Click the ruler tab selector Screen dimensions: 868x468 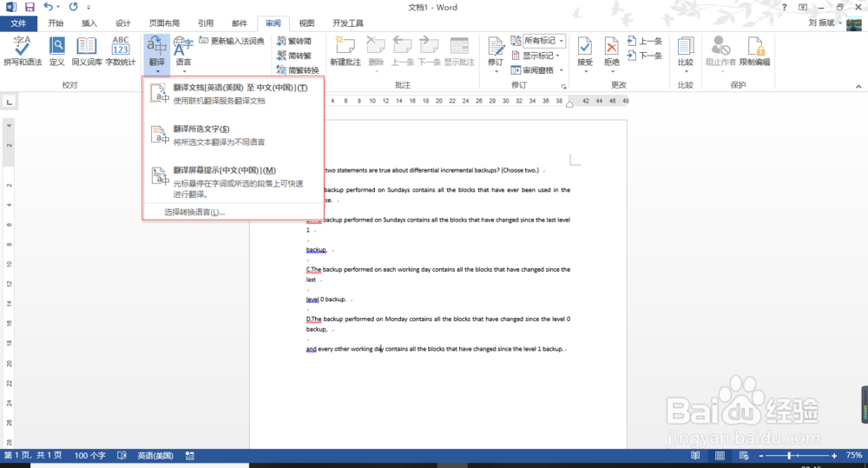pyautogui.click(x=10, y=102)
